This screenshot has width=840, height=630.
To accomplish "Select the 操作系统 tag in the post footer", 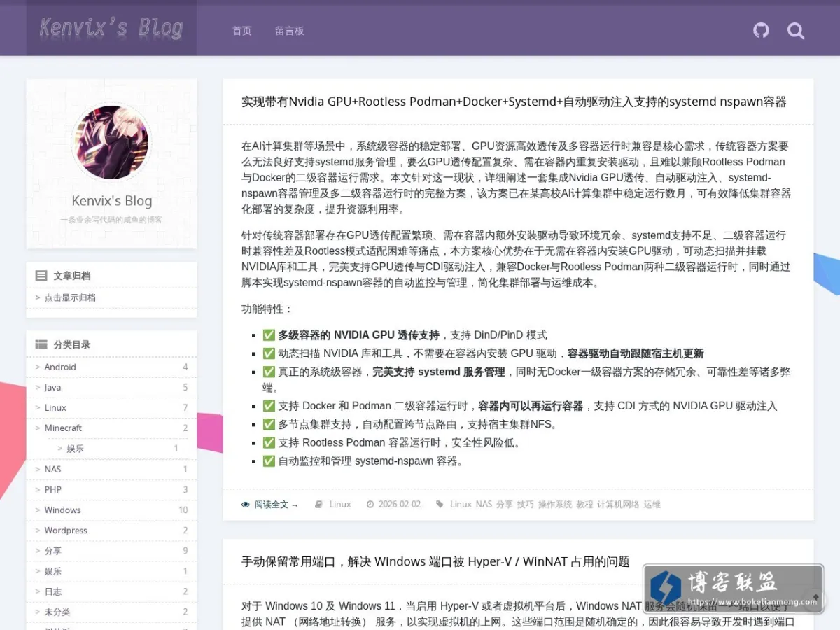I will click(555, 504).
